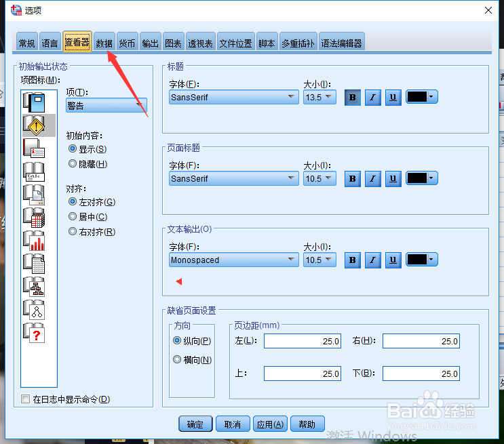Switch to the 语言 tab

50,43
